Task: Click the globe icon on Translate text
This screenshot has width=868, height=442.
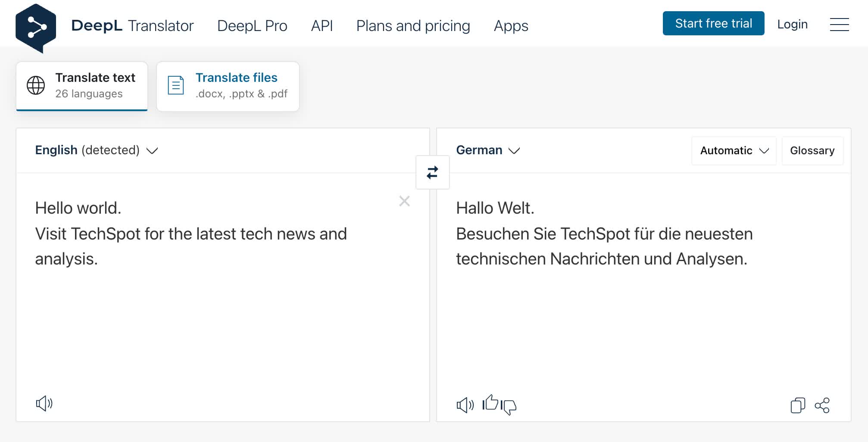Action: (x=36, y=85)
